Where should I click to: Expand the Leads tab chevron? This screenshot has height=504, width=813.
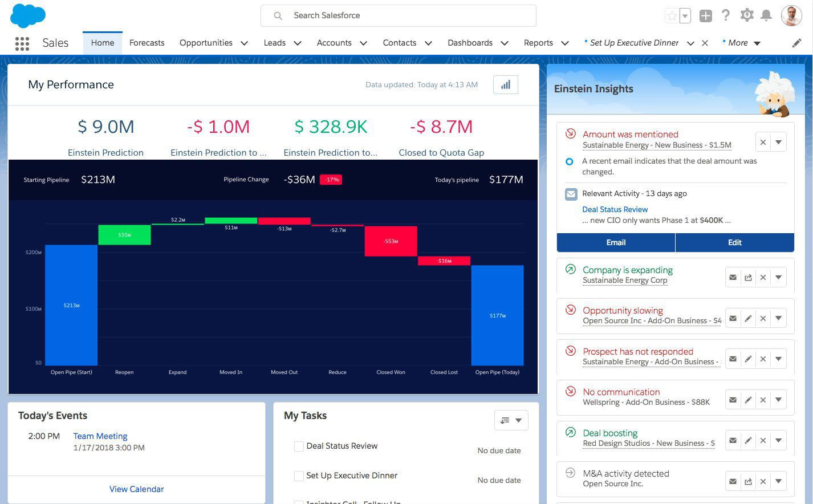point(297,43)
